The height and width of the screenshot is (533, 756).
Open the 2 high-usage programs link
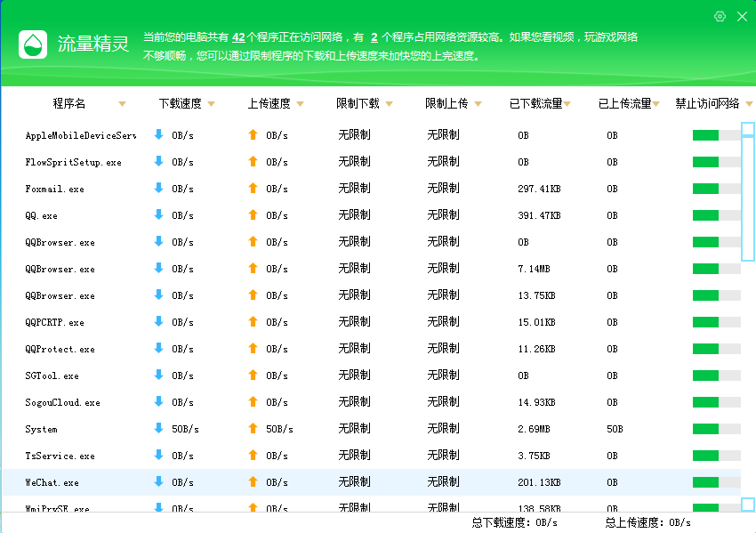(374, 37)
